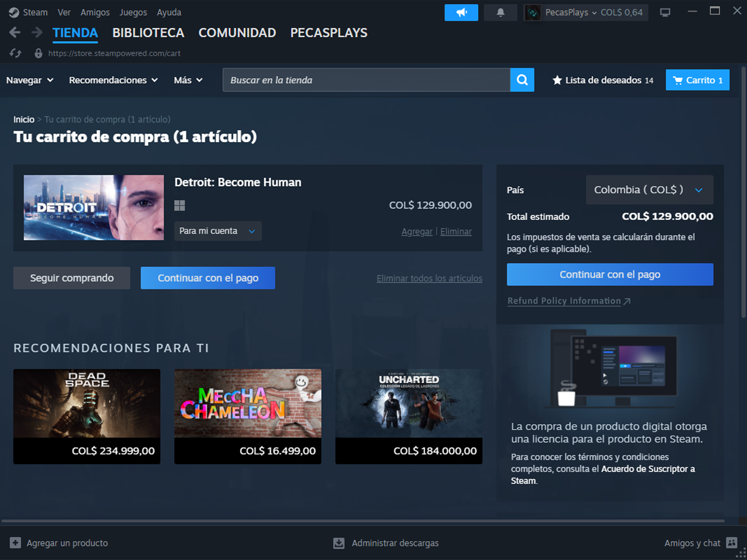Click Eliminar todos los artículos
The image size is (747, 560).
tap(430, 278)
